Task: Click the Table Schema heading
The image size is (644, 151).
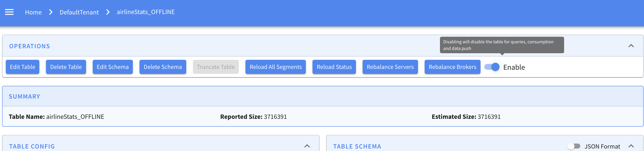Action: pos(357,146)
